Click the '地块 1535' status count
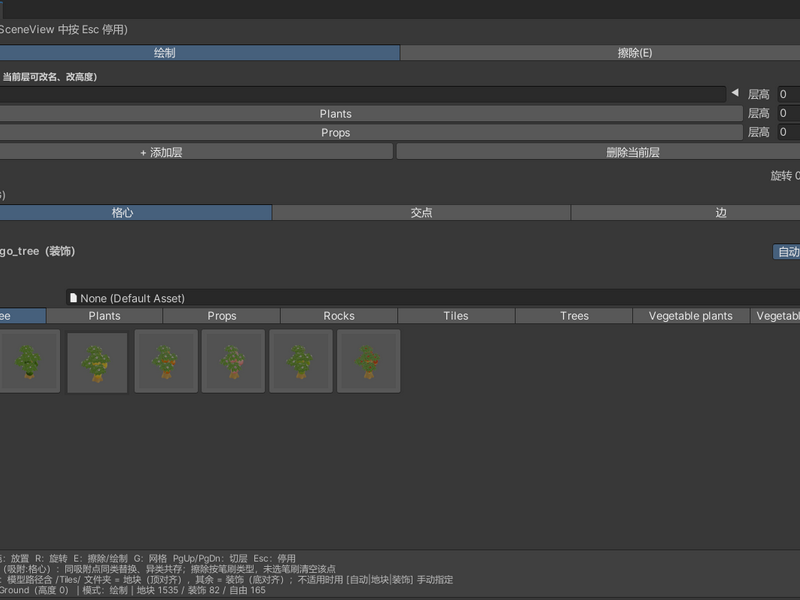Screen dimensions: 800x600 pyautogui.click(x=158, y=590)
